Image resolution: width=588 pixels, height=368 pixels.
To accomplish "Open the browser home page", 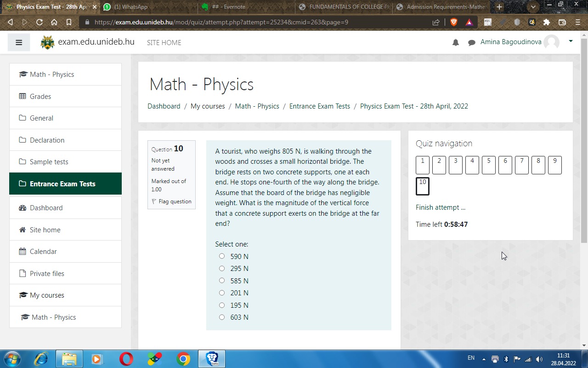I will (x=54, y=22).
